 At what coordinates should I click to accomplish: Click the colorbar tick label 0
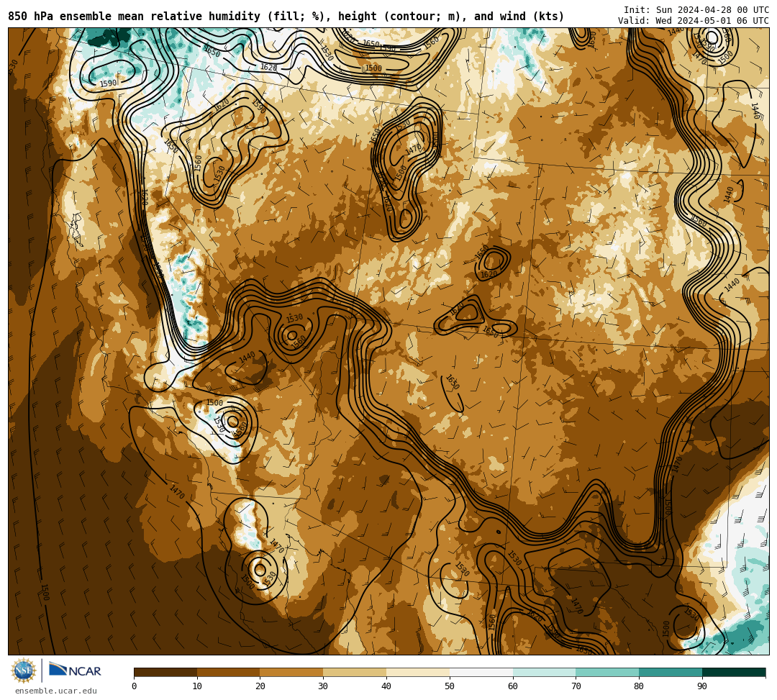coord(135,686)
